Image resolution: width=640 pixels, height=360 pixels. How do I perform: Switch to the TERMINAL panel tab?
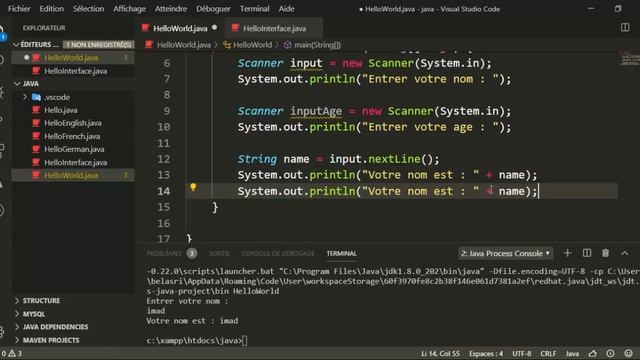(342, 253)
